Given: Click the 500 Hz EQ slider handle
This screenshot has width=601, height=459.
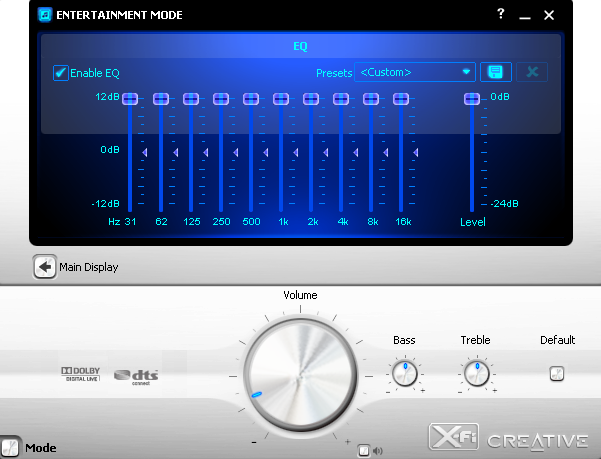Looking at the screenshot, I should (251, 99).
